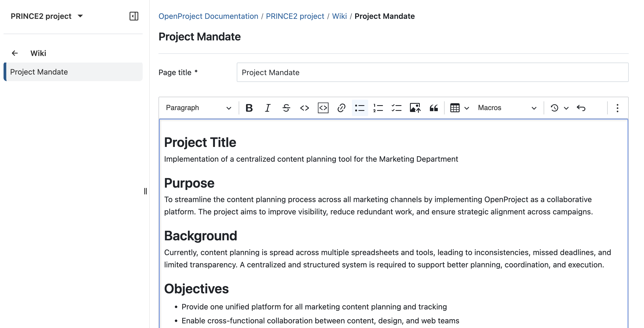The image size is (644, 328).
Task: Open the PRINCE2 project breadcrumb link
Action: click(x=295, y=16)
